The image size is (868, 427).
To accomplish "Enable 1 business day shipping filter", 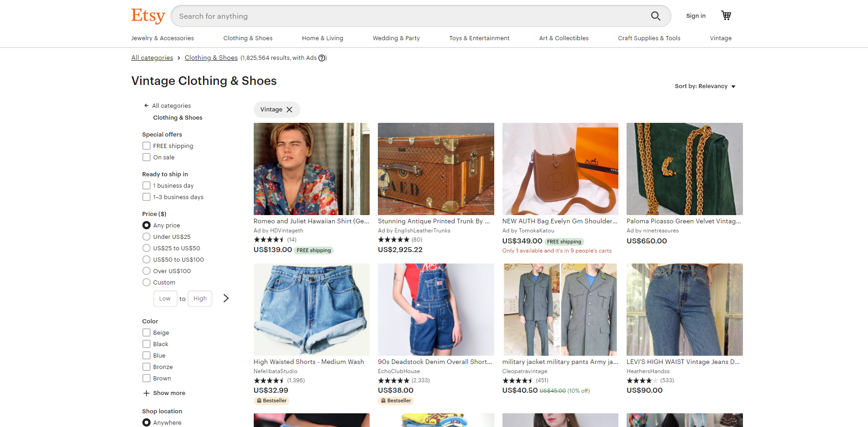I will pyautogui.click(x=146, y=185).
